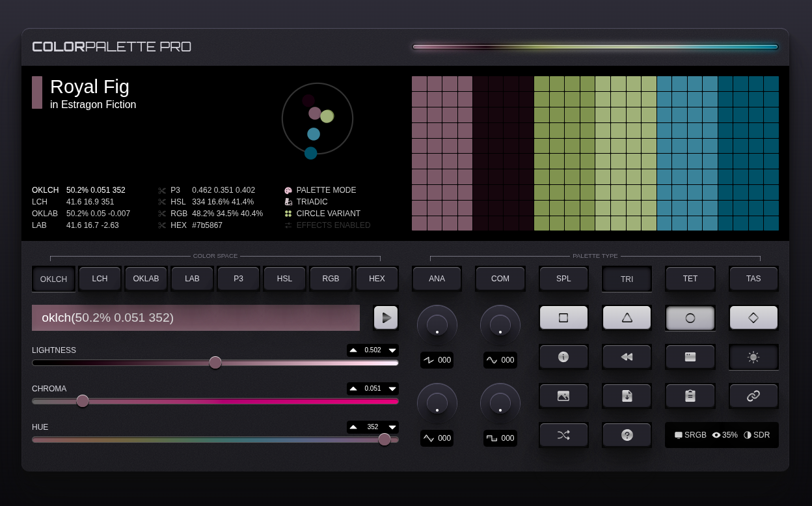This screenshot has width=812, height=506.
Task: Click the clipboard copy icon button
Action: tap(690, 396)
